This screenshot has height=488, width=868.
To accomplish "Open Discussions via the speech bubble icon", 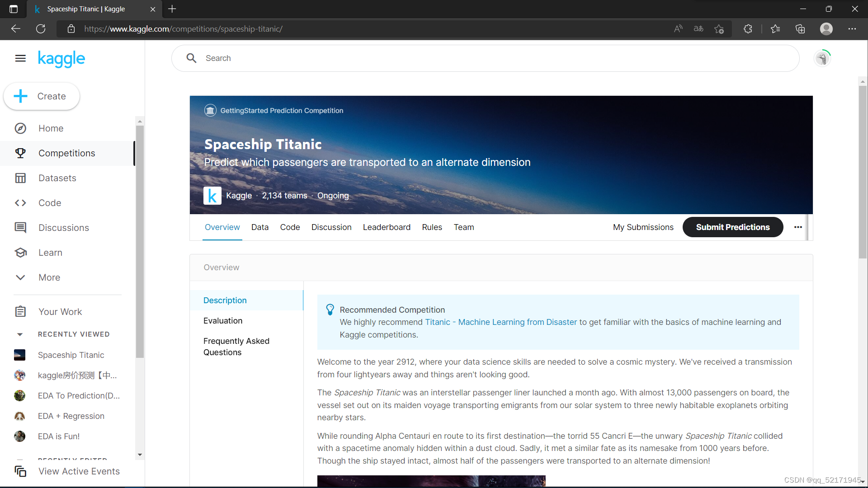I will click(20, 228).
